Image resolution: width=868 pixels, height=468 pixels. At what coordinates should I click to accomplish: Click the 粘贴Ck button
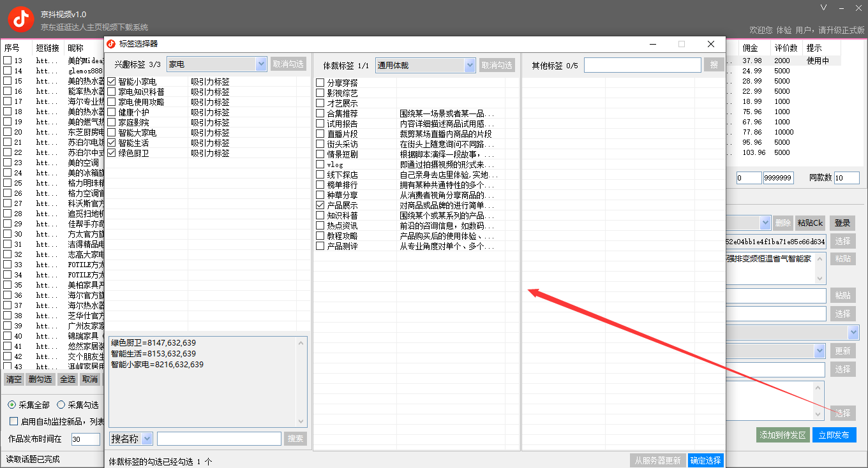coord(809,223)
